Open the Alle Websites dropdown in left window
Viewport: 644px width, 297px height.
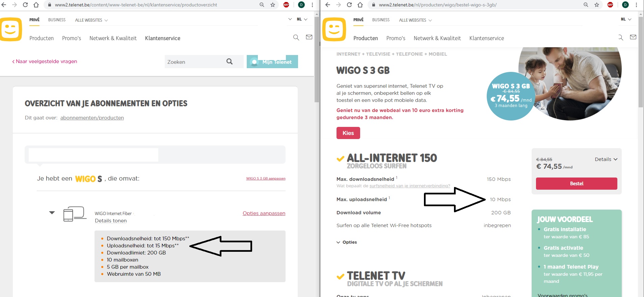(91, 20)
